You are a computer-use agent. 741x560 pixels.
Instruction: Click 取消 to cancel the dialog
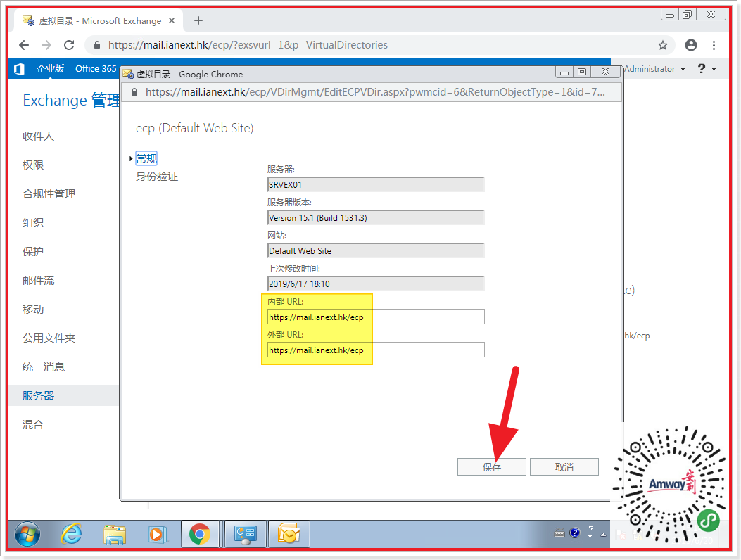point(564,467)
